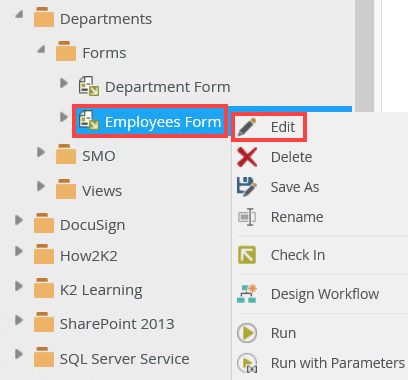Viewport: 408px width, 380px height.
Task: Collapse the Forms folder arrow
Action: pos(41,49)
